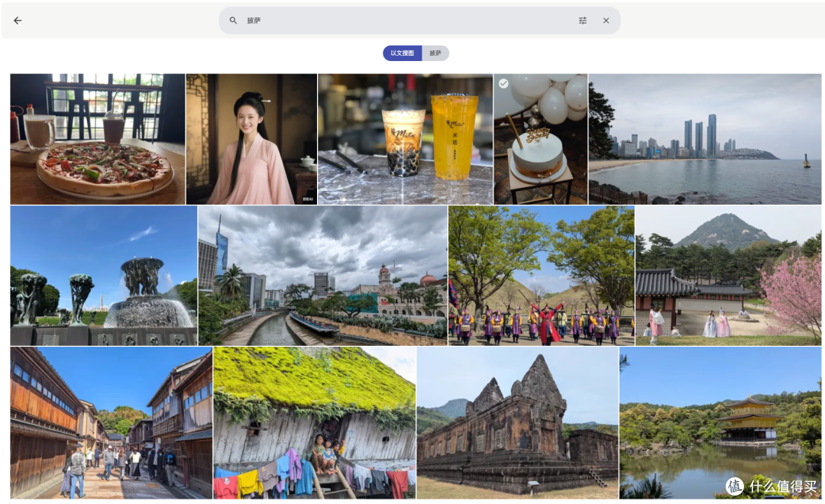Open the ancient stone temple photo
Viewport: 825px width, 504px height.
pos(518,422)
